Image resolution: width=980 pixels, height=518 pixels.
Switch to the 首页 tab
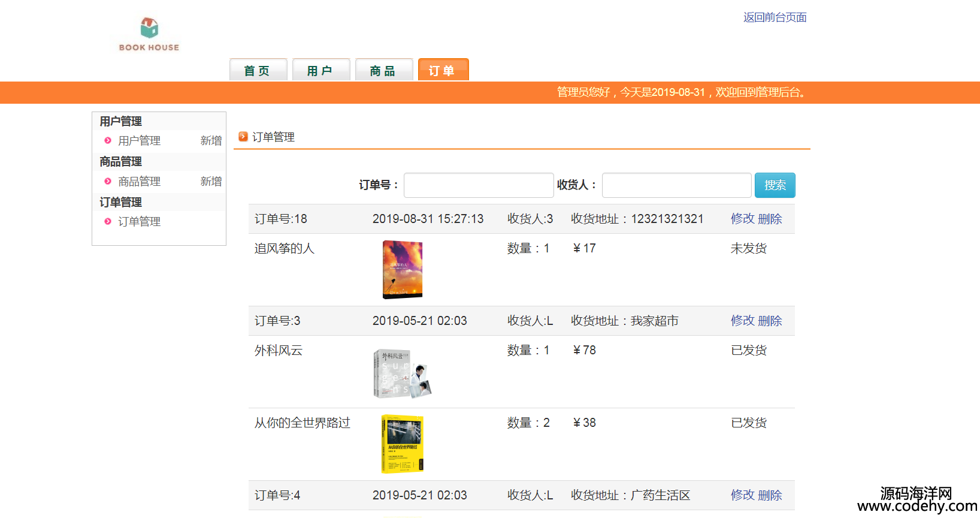[x=258, y=70]
